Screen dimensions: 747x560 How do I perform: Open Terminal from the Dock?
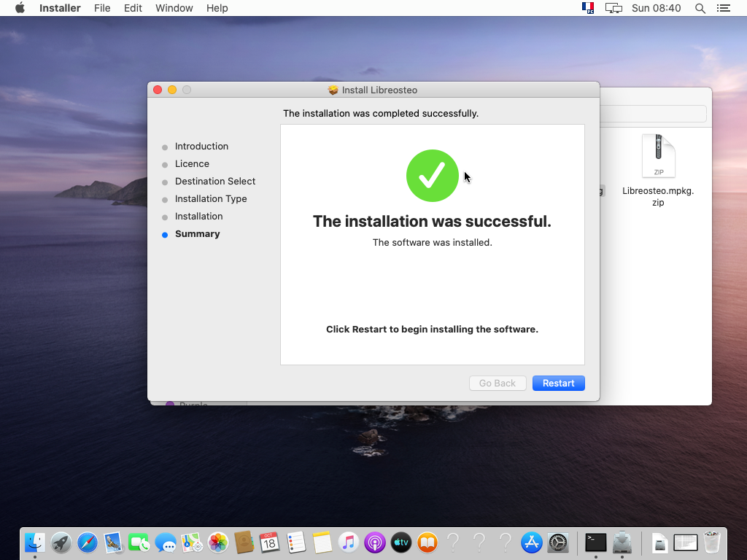pyautogui.click(x=595, y=542)
